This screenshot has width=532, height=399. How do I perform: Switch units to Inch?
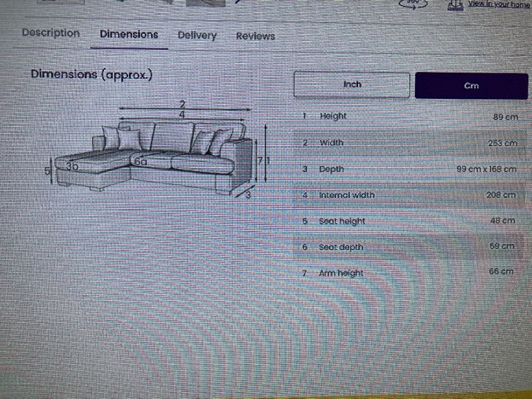point(352,85)
